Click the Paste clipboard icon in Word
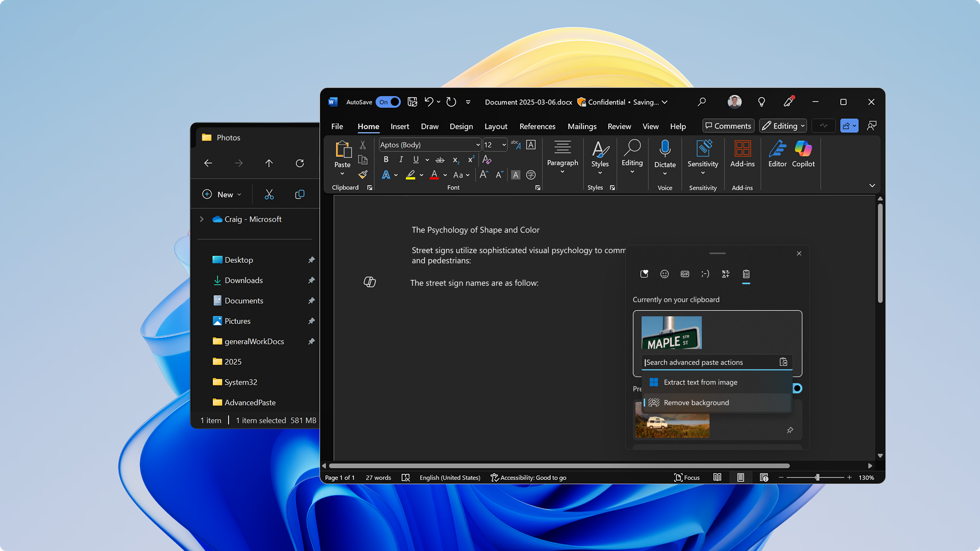The height and width of the screenshot is (551, 980). pos(342,149)
